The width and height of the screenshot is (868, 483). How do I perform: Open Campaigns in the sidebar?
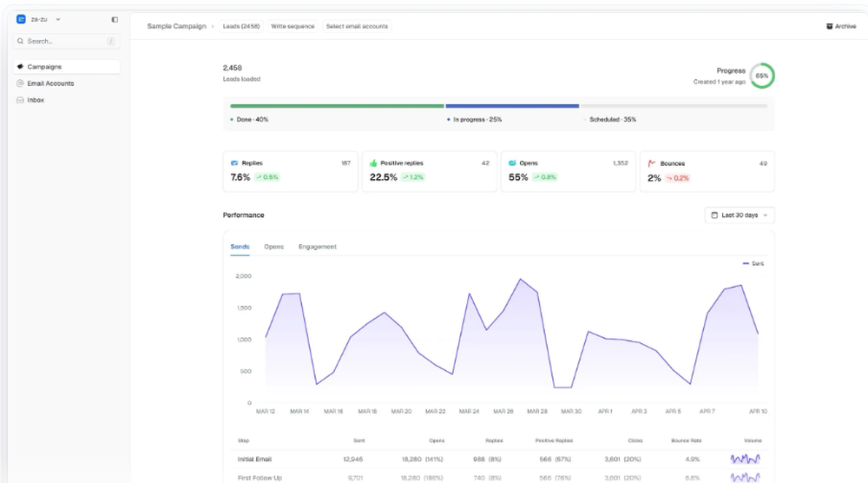click(67, 67)
